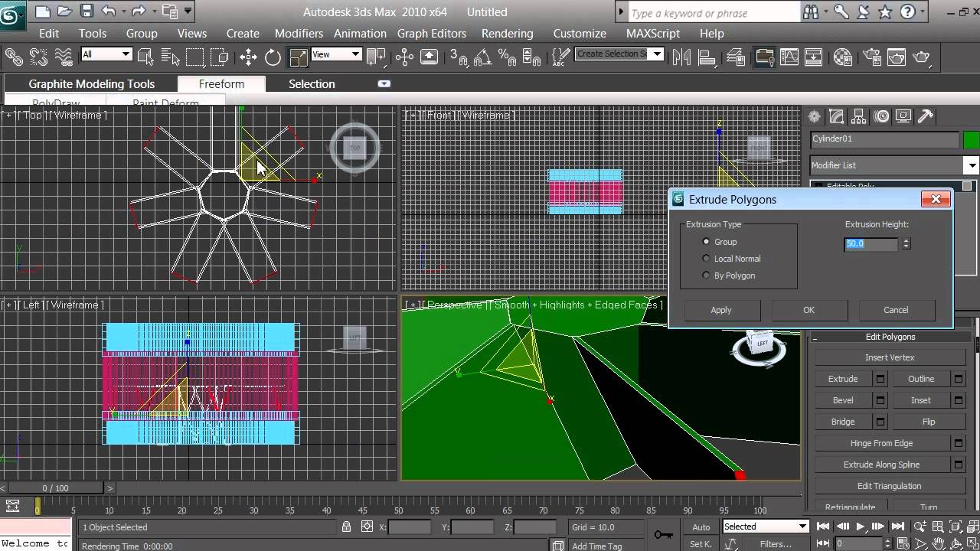Click the Bevel button
The width and height of the screenshot is (980, 551).
843,400
